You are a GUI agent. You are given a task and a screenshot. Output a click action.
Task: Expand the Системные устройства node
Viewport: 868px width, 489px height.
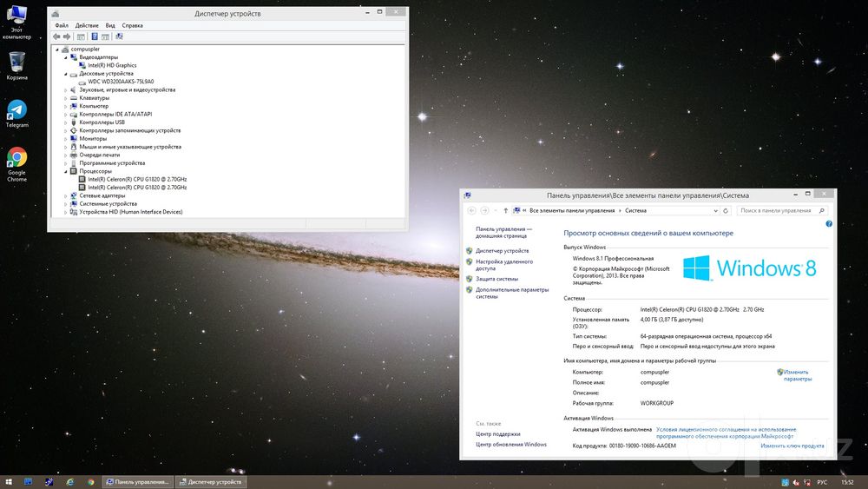[x=65, y=204]
